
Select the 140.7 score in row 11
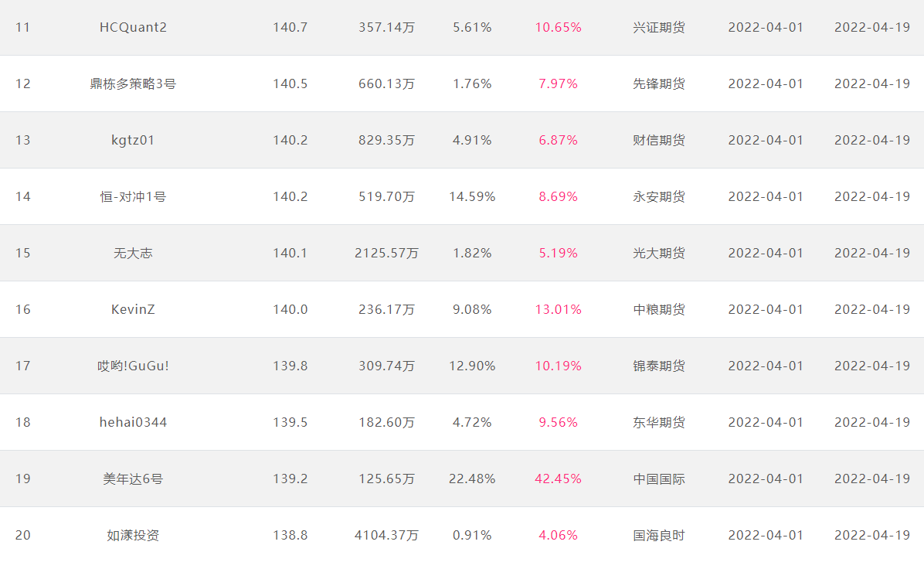(x=290, y=28)
